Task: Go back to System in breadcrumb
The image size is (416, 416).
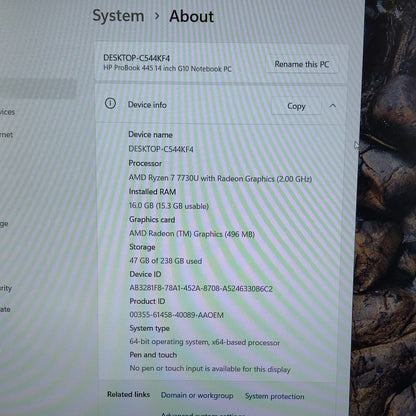Action: point(118,16)
